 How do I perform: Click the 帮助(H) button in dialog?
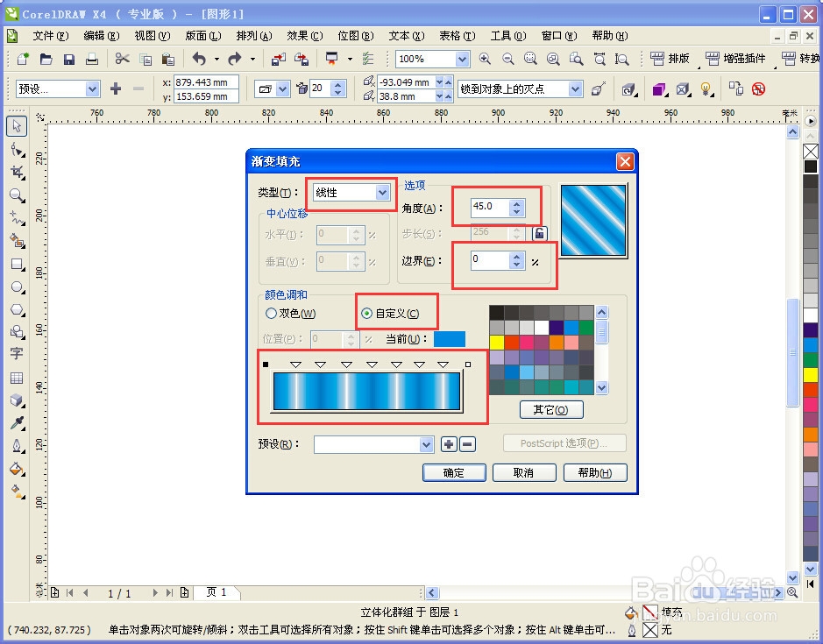[595, 472]
